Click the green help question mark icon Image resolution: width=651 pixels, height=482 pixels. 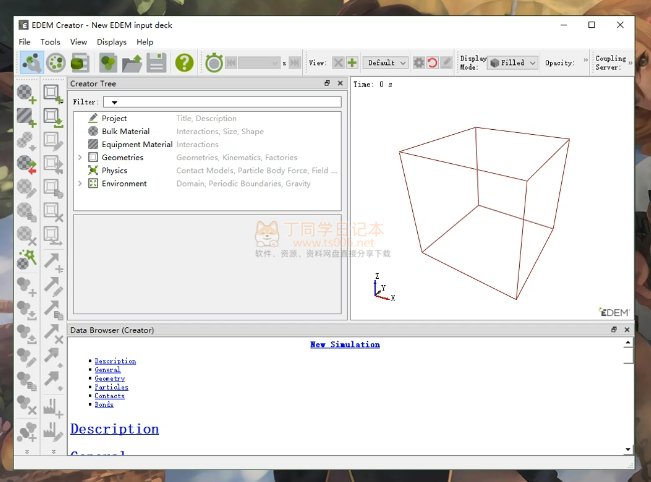click(184, 62)
